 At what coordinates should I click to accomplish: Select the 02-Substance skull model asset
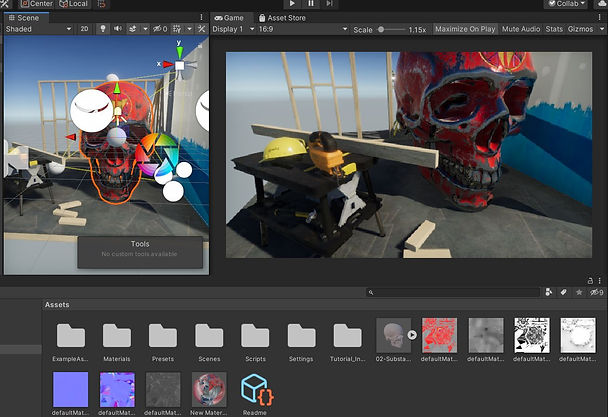pos(393,341)
